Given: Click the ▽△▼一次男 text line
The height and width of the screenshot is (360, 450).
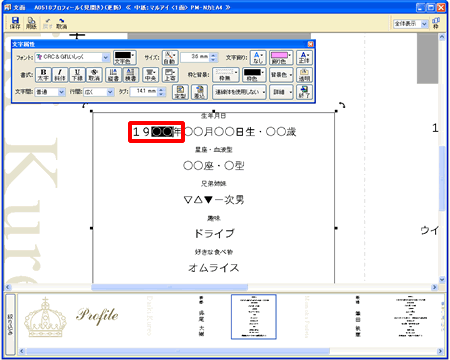Looking at the screenshot, I should click(214, 200).
